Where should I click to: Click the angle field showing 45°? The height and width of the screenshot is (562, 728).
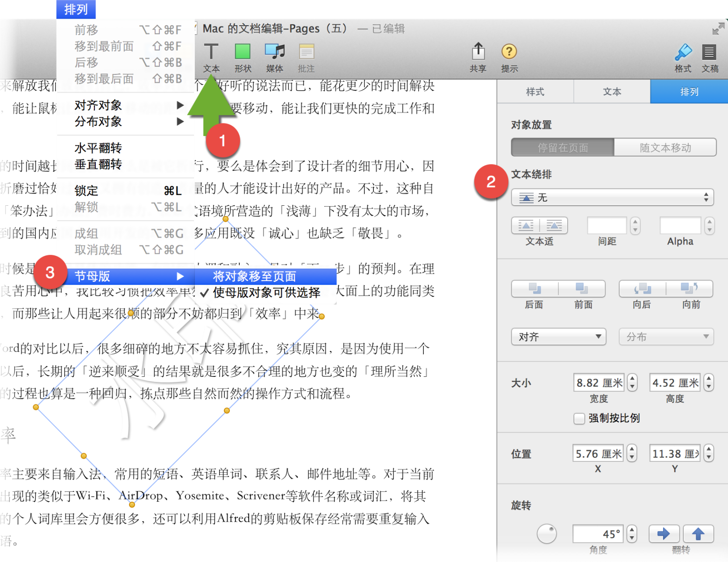coord(599,533)
